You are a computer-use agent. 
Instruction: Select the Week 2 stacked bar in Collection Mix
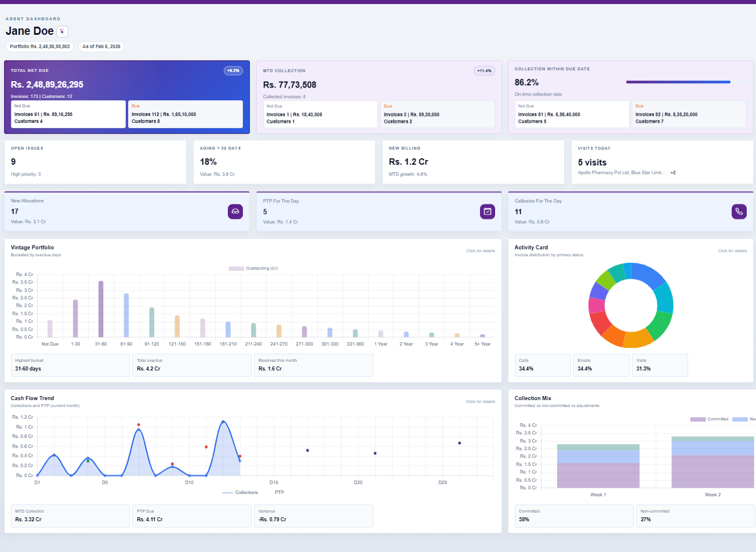pyautogui.click(x=713, y=464)
